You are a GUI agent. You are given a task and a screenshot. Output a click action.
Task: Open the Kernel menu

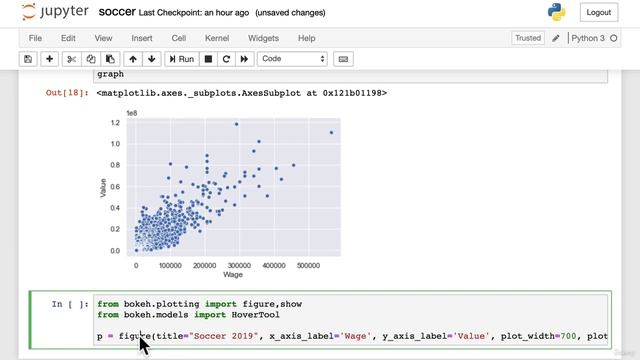(217, 38)
